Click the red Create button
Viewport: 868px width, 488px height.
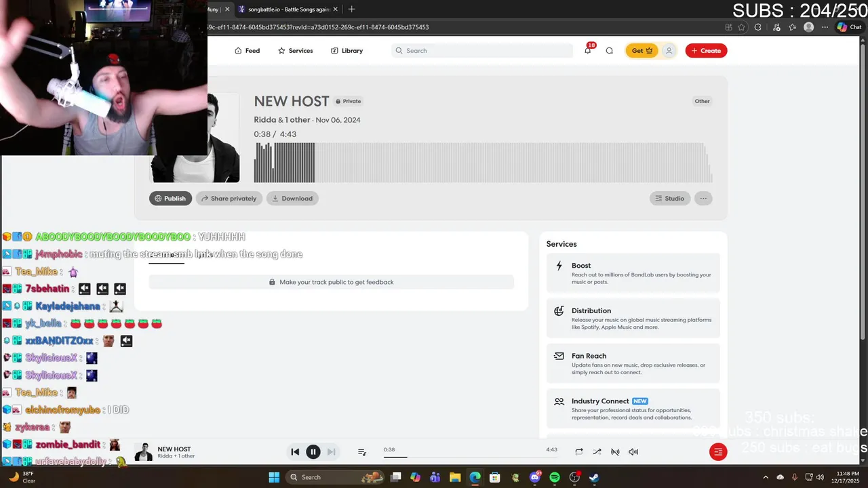706,51
